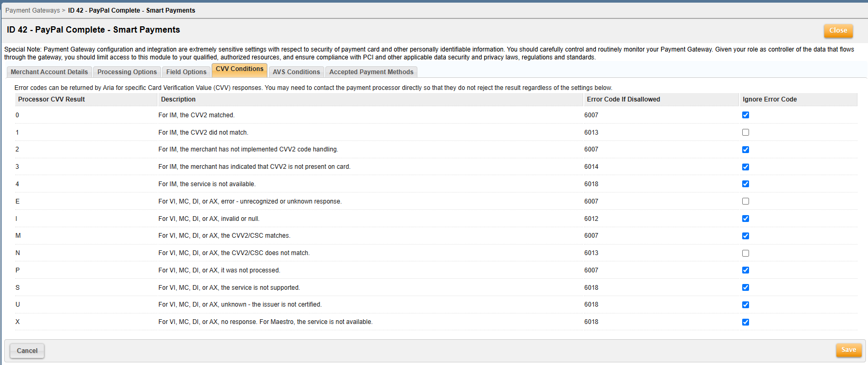This screenshot has width=868, height=365.
Task: Toggle the checkbox for result U issuer not certified
Action: [x=745, y=305]
